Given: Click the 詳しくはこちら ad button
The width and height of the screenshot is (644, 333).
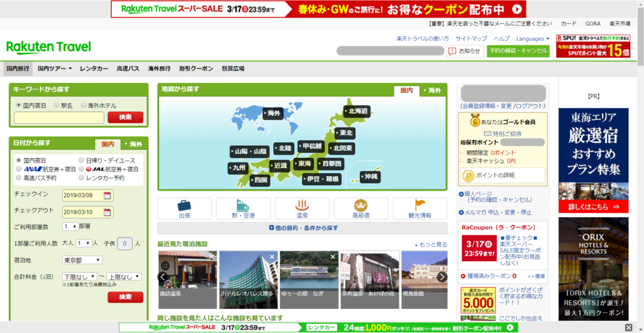Looking at the screenshot, I should point(594,206).
